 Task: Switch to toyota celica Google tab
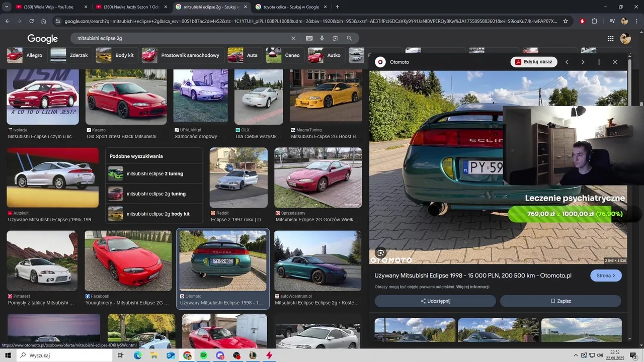tap(291, 7)
